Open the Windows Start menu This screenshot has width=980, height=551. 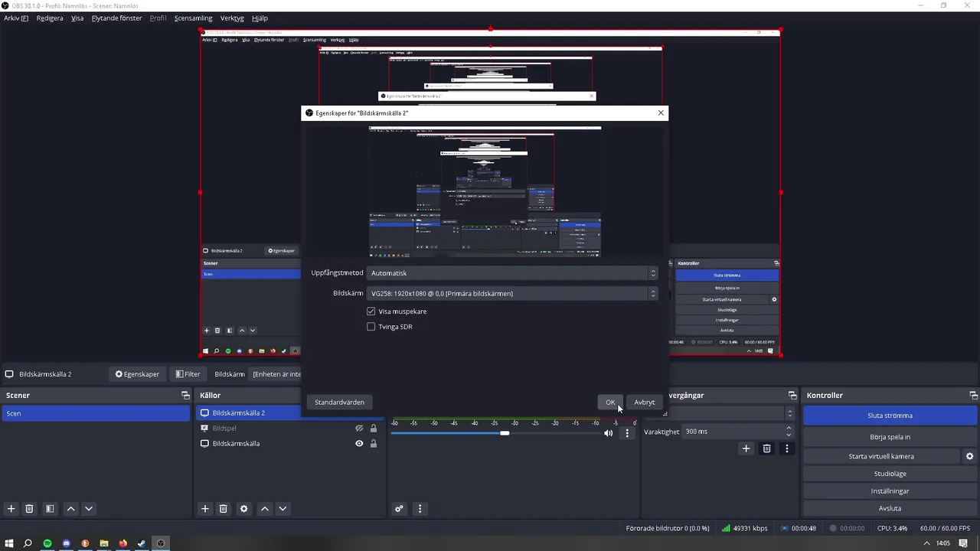tap(9, 543)
